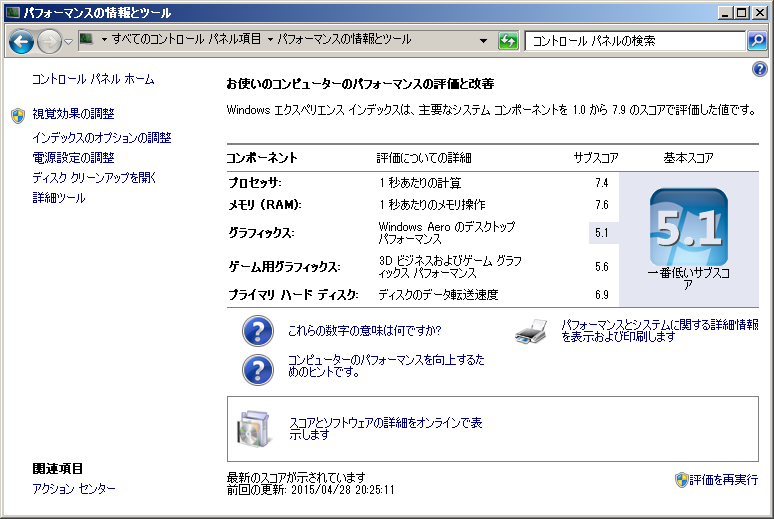Open help with the blue question icon
Viewport: 774px width, 519px height.
pyautogui.click(x=760, y=69)
